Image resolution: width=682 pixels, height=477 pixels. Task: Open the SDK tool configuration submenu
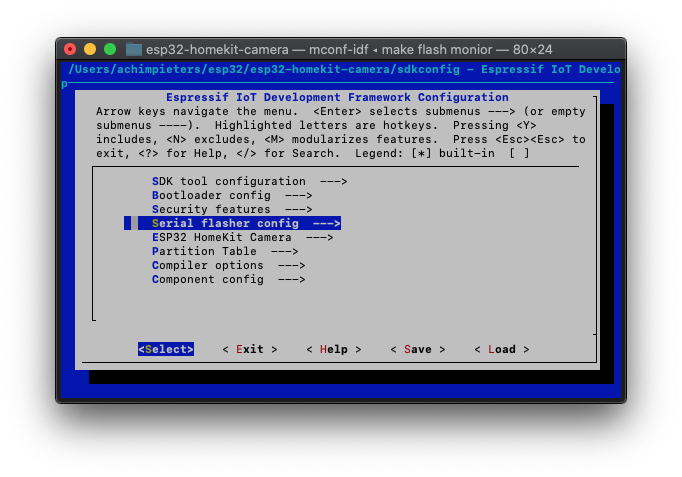(249, 181)
